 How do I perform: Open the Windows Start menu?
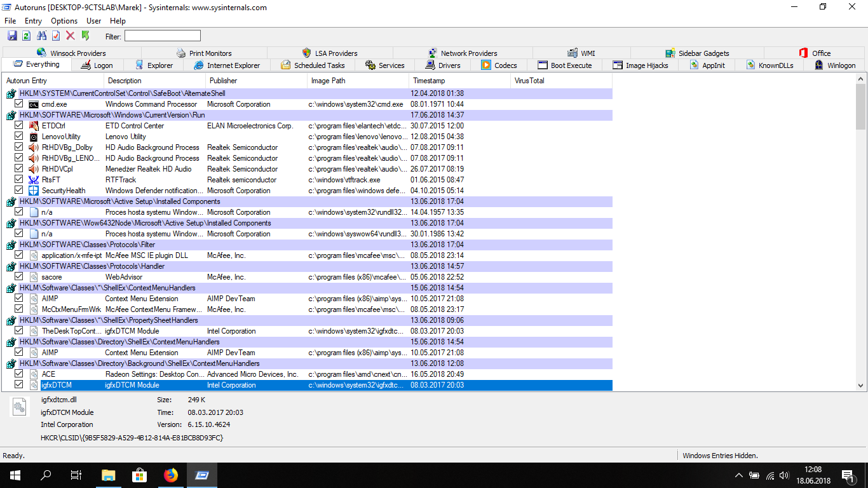pos(15,475)
